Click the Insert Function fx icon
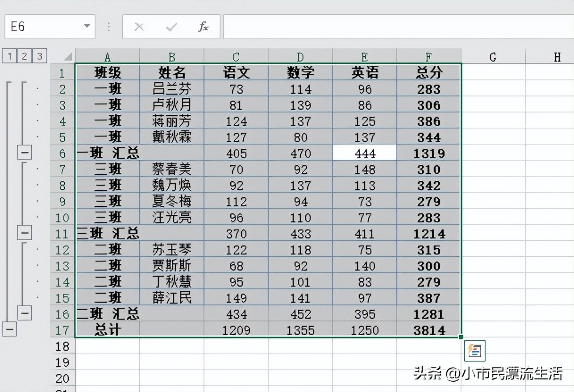Screen dimensions: 574x392 [203, 27]
